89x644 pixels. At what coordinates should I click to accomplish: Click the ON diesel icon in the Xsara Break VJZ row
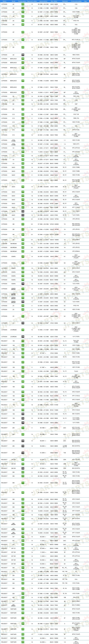(23, 302)
